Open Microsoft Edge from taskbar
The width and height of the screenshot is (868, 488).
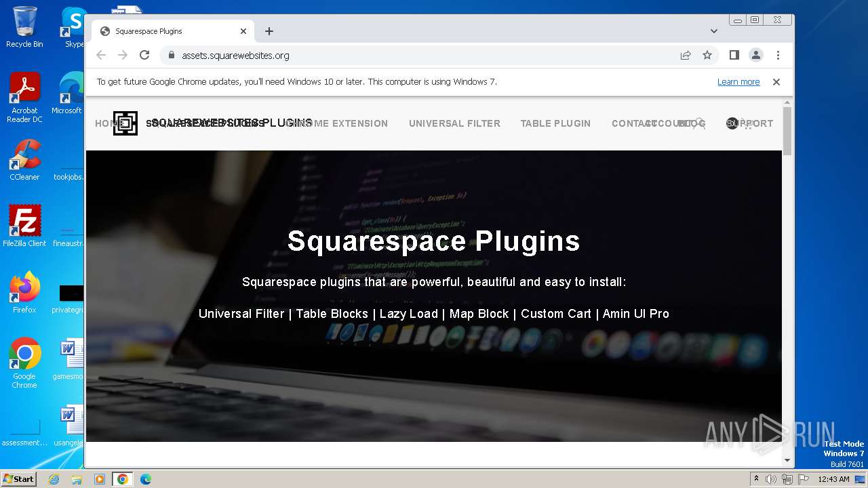[146, 479]
